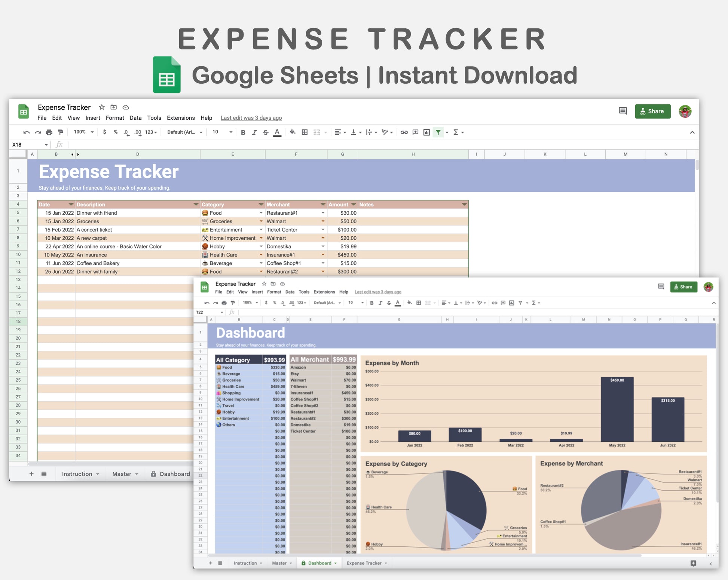Viewport: 728px width, 580px height.
Task: Click the insert link icon
Action: point(404,132)
